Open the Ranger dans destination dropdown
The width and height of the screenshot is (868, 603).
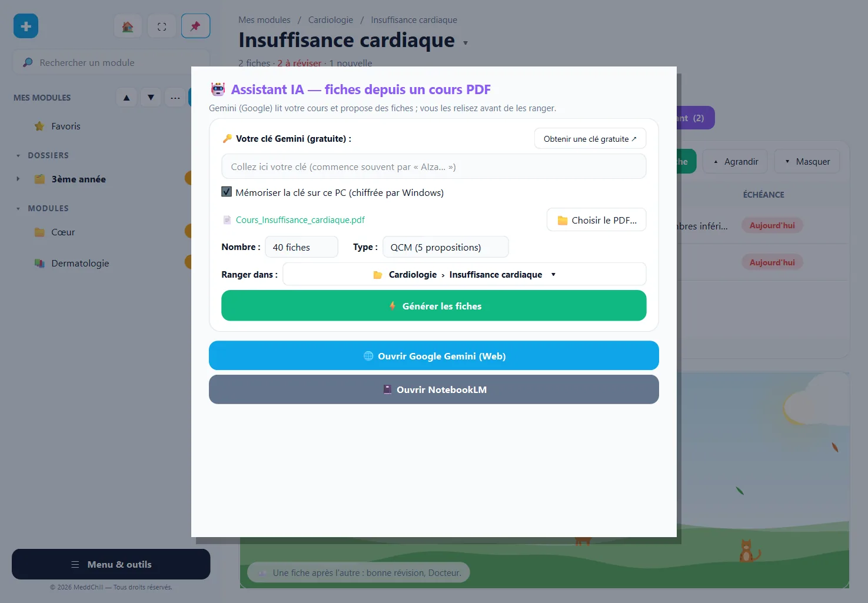click(464, 274)
